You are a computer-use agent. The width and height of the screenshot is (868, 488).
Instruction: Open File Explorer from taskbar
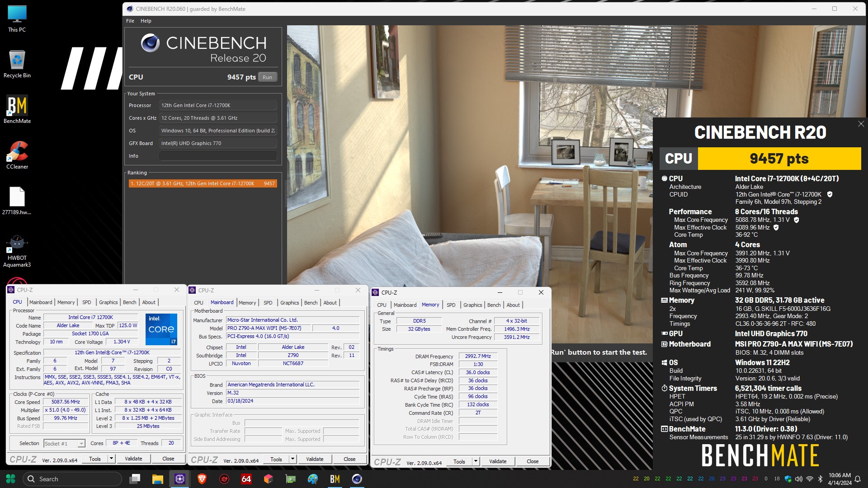[x=157, y=479]
